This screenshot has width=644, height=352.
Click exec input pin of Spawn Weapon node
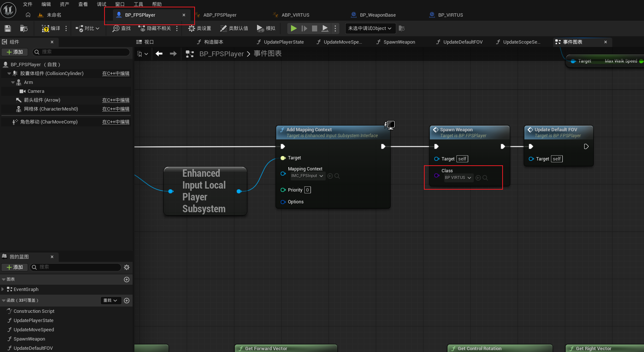(x=436, y=146)
